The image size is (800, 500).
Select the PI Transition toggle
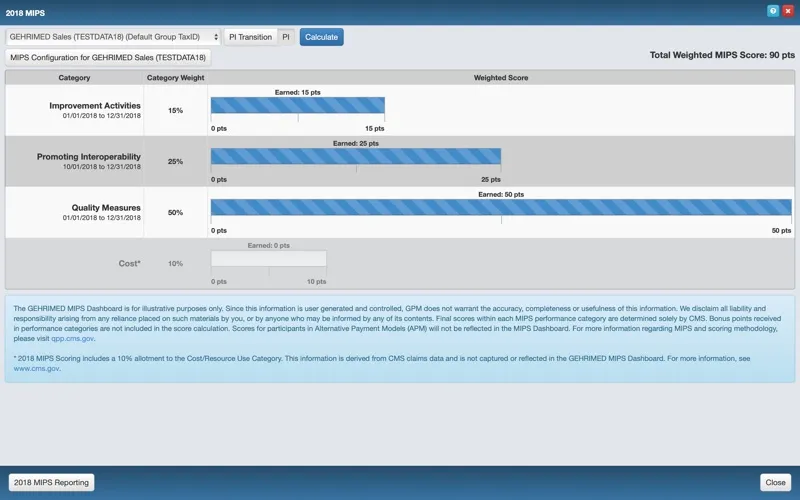pyautogui.click(x=251, y=37)
